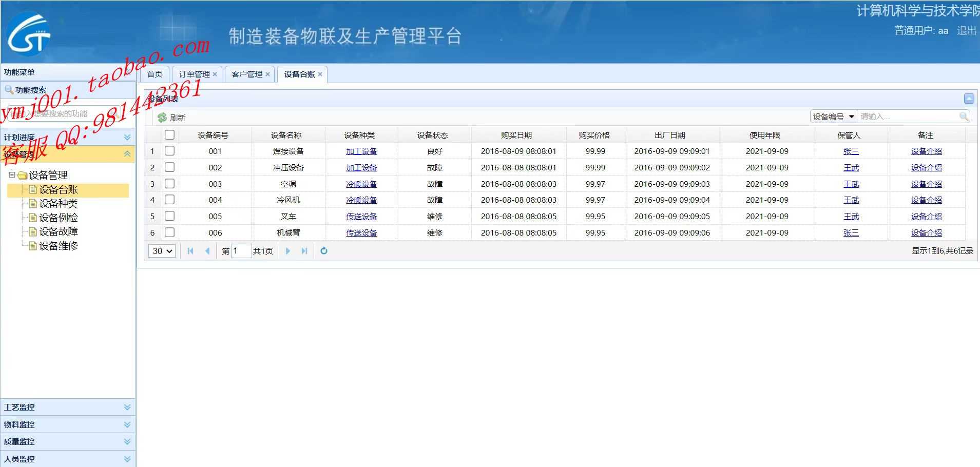
Task: Open 设备例检 in the tree
Action: pos(59,218)
